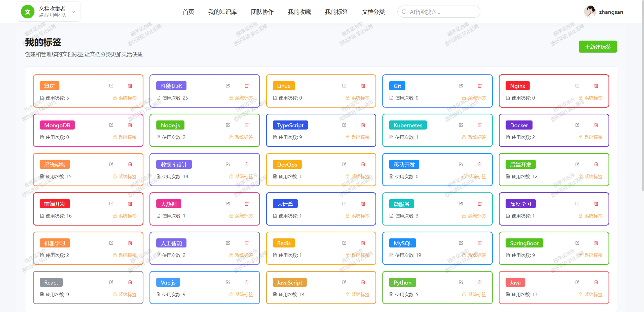Delete the 算法 tag
644x312 pixels.
point(130,86)
